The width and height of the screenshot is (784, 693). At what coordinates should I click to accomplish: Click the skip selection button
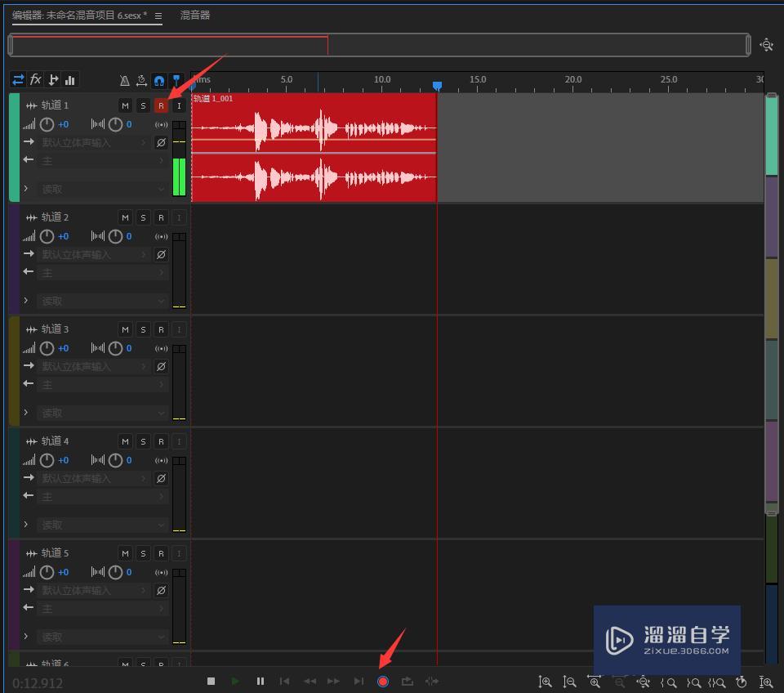click(x=432, y=681)
